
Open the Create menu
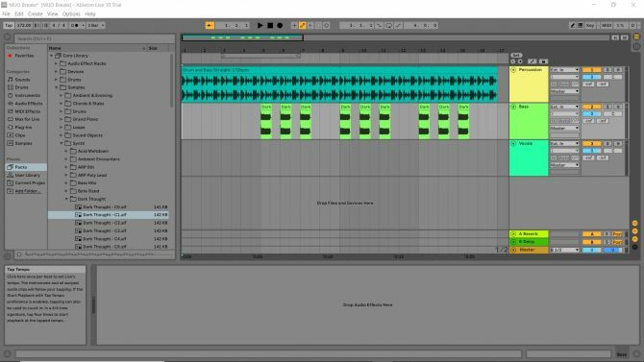click(36, 14)
